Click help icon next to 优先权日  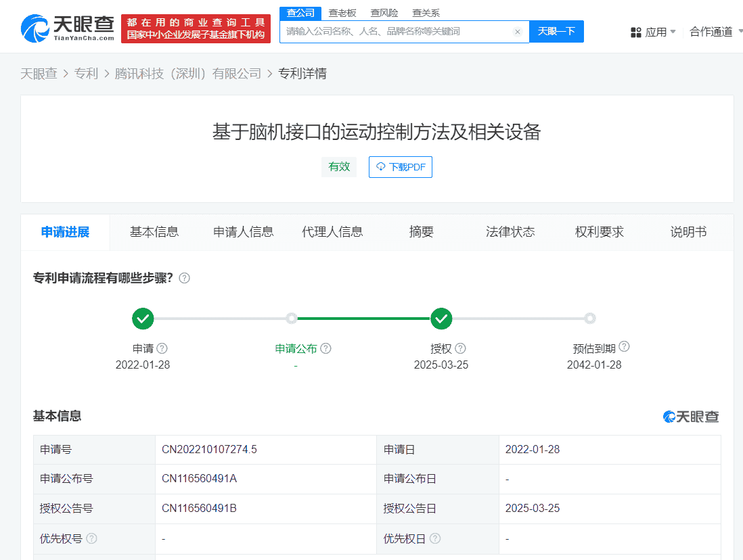tap(435, 538)
